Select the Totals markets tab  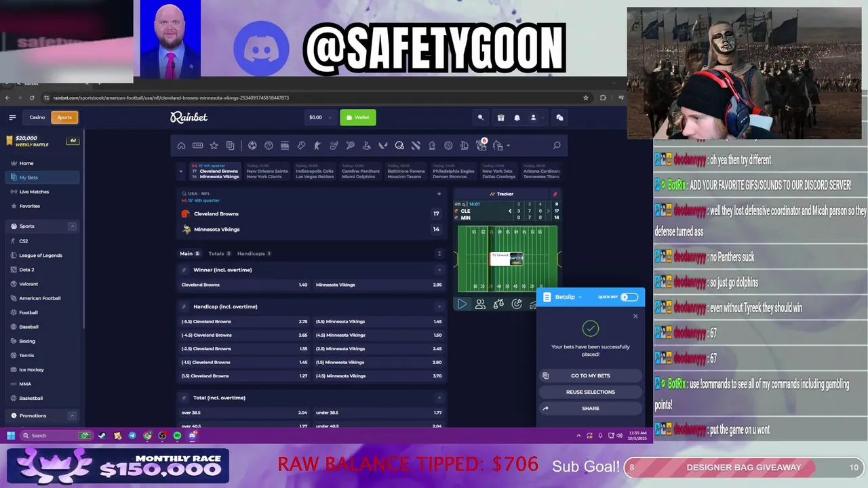(219, 253)
